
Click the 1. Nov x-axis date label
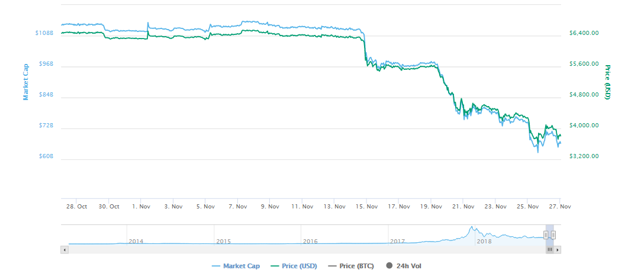coord(140,207)
